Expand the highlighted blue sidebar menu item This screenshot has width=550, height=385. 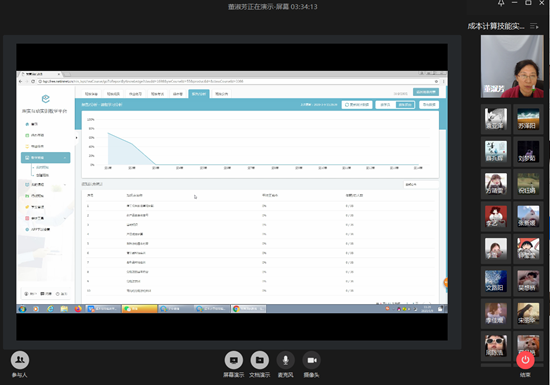pos(46,158)
